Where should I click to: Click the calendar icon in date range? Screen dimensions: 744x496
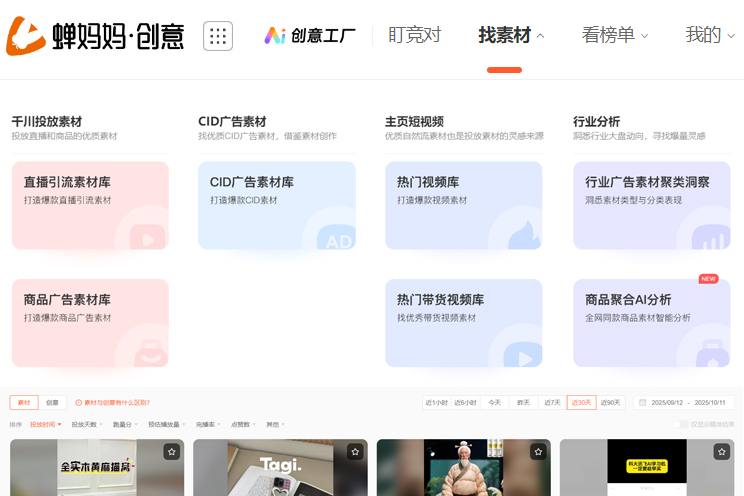[642, 403]
